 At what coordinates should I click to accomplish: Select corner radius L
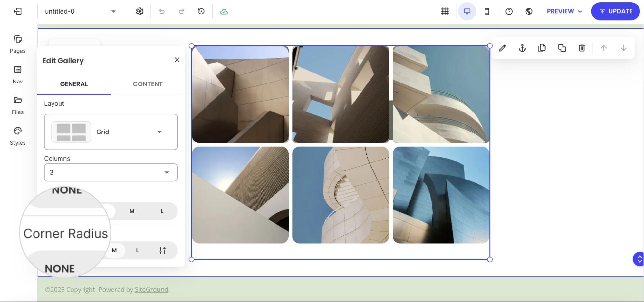(x=137, y=250)
